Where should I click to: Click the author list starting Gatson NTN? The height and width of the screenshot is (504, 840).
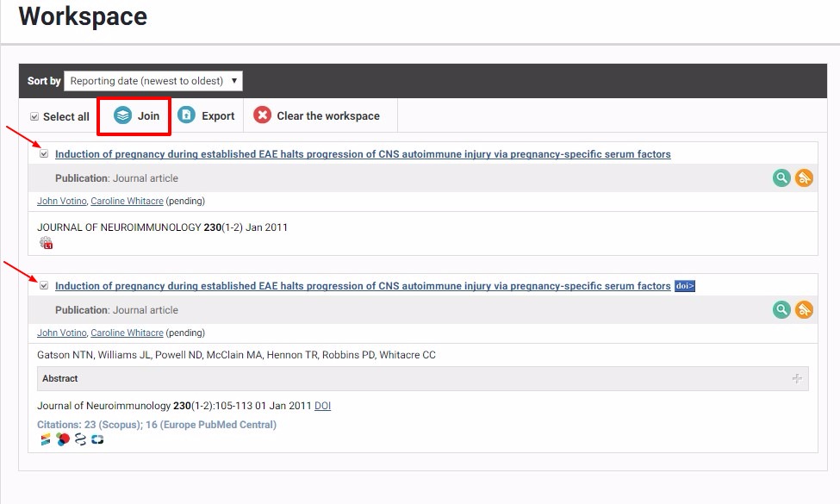click(236, 355)
